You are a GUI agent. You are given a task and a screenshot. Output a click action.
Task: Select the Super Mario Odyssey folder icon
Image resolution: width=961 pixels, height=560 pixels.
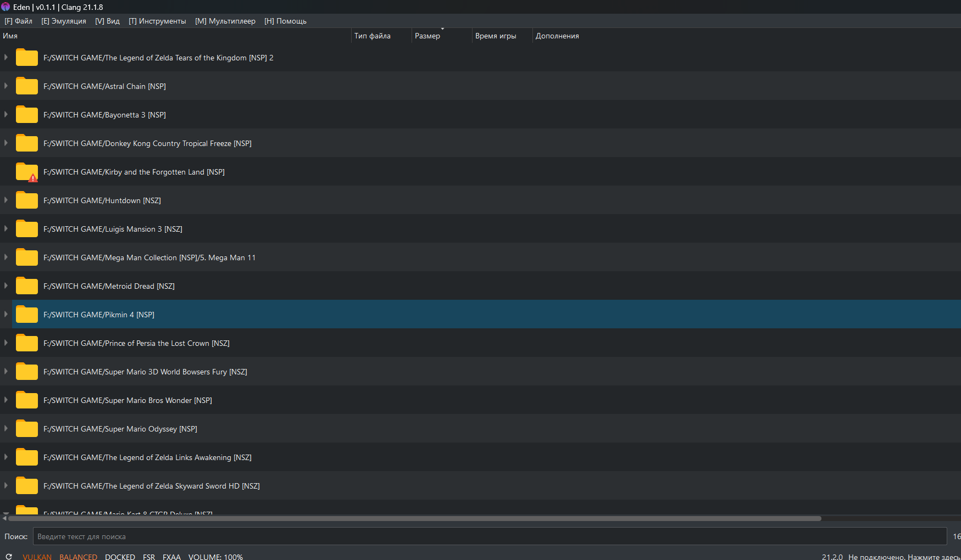pos(26,429)
